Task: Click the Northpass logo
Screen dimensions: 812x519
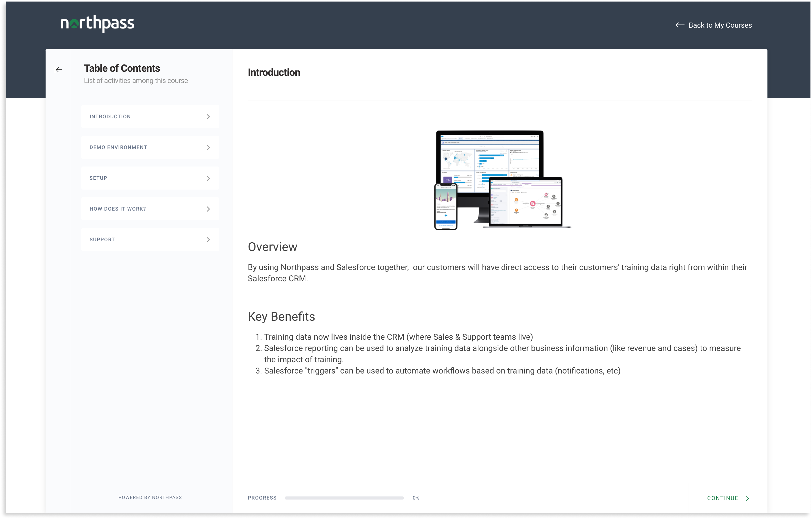Action: click(97, 24)
